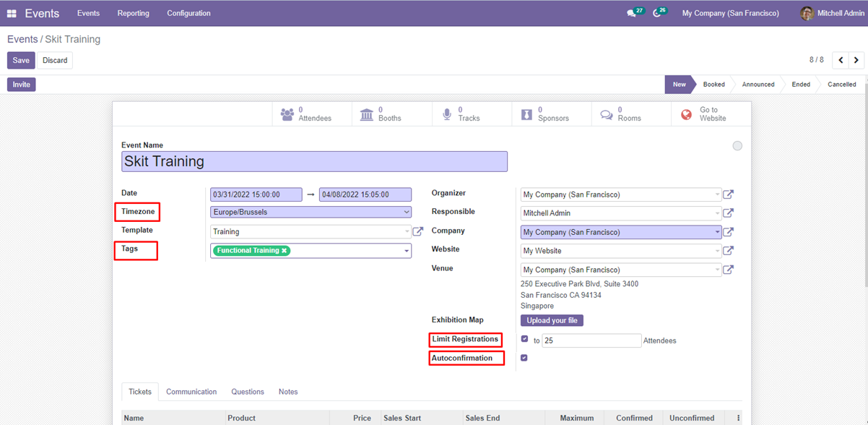Open the Booths stat button
This screenshot has height=425, width=868.
381,114
